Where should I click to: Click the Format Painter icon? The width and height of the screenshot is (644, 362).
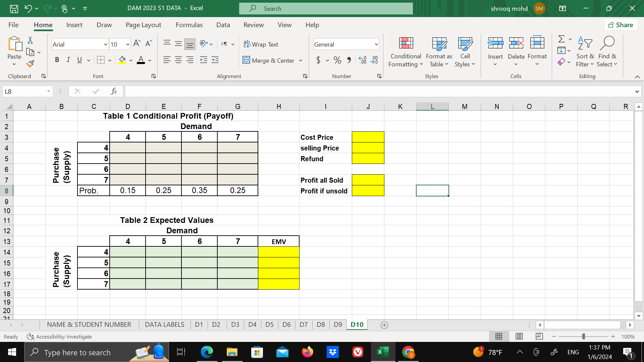(30, 63)
